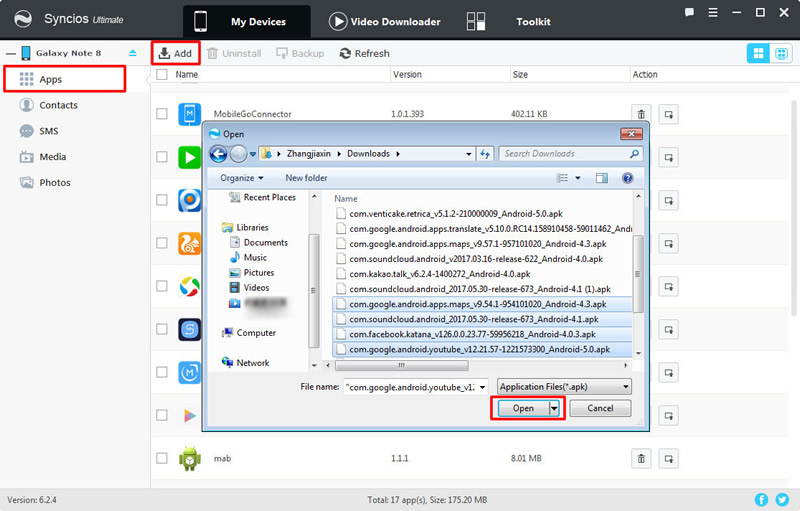The image size is (800, 511).
Task: Toggle the preview pane icon
Action: click(x=602, y=178)
